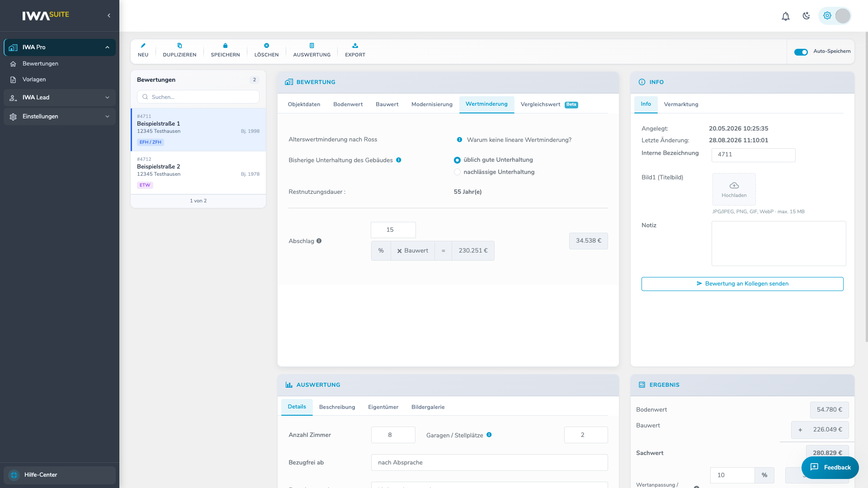Open the notifications bell
This screenshot has width=868, height=488.
pos(786,16)
